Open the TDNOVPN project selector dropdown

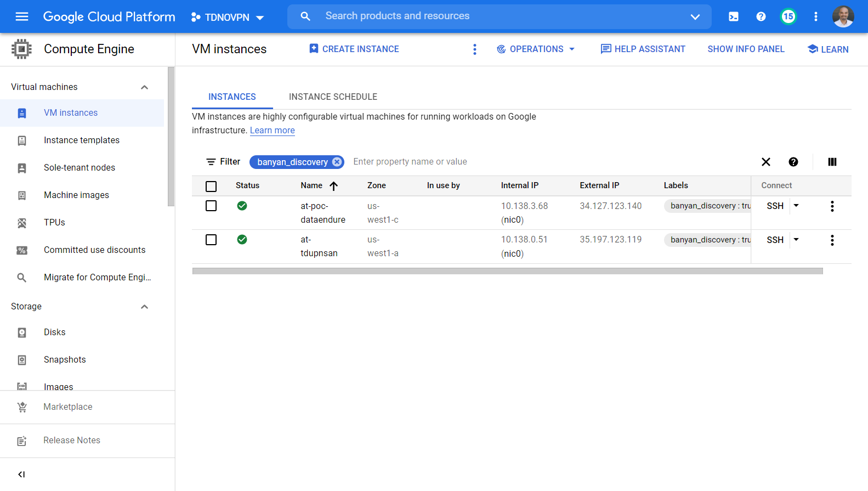tap(227, 17)
